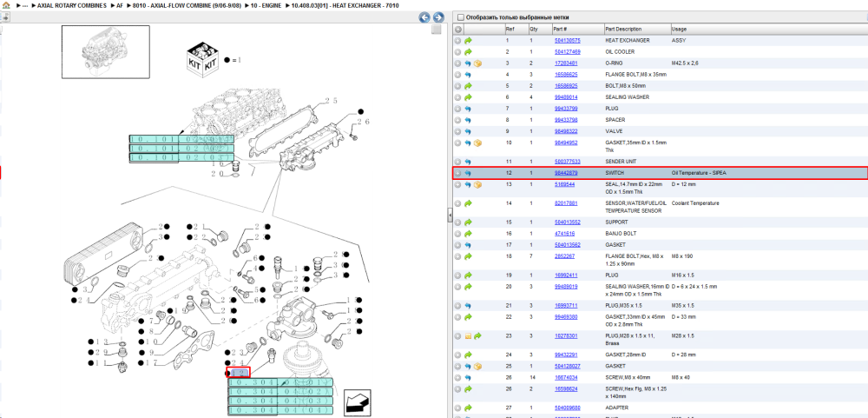The height and width of the screenshot is (418, 868).
Task: Click the blue arrow icon for FLANGE BOLT M8 x 35mm
Action: [x=468, y=75]
